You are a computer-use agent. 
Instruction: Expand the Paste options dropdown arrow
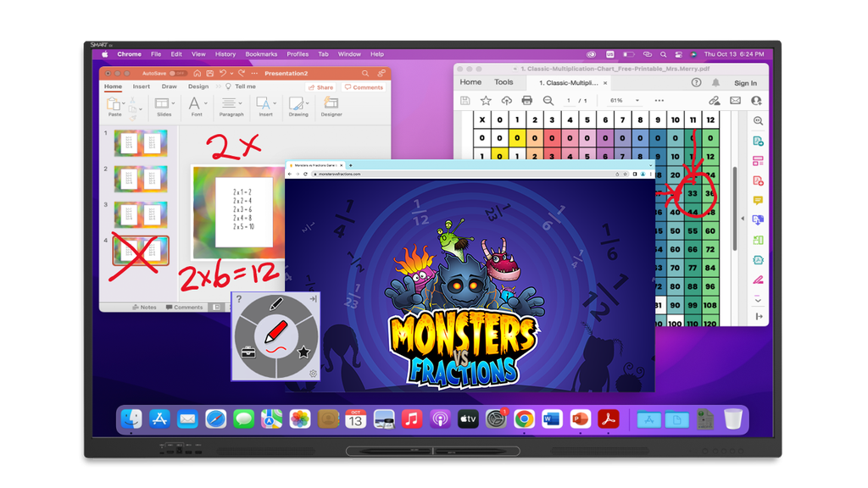pos(124,103)
